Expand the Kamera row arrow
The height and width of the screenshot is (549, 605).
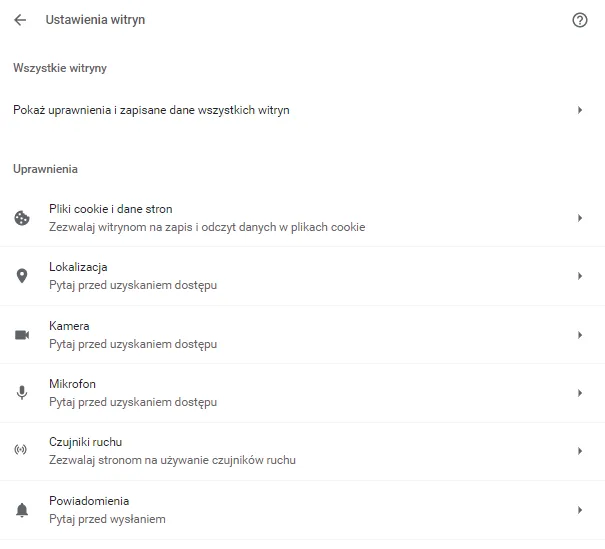point(580,335)
